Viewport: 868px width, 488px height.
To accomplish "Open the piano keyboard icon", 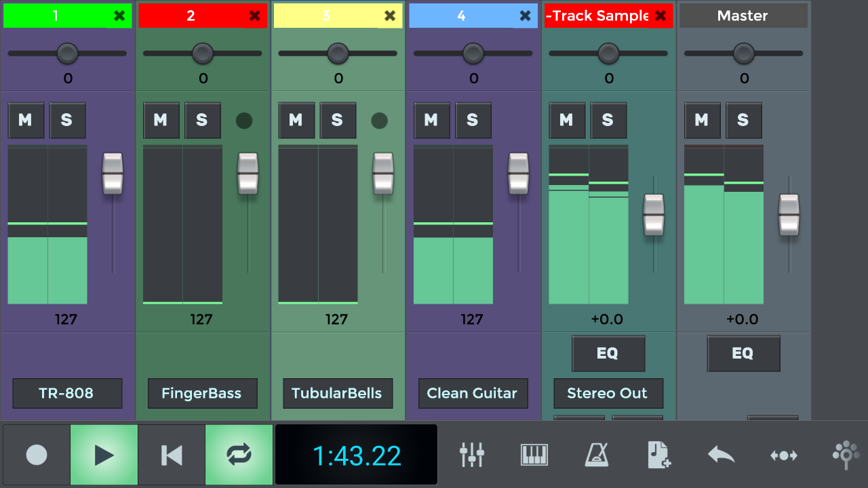I will [x=534, y=455].
